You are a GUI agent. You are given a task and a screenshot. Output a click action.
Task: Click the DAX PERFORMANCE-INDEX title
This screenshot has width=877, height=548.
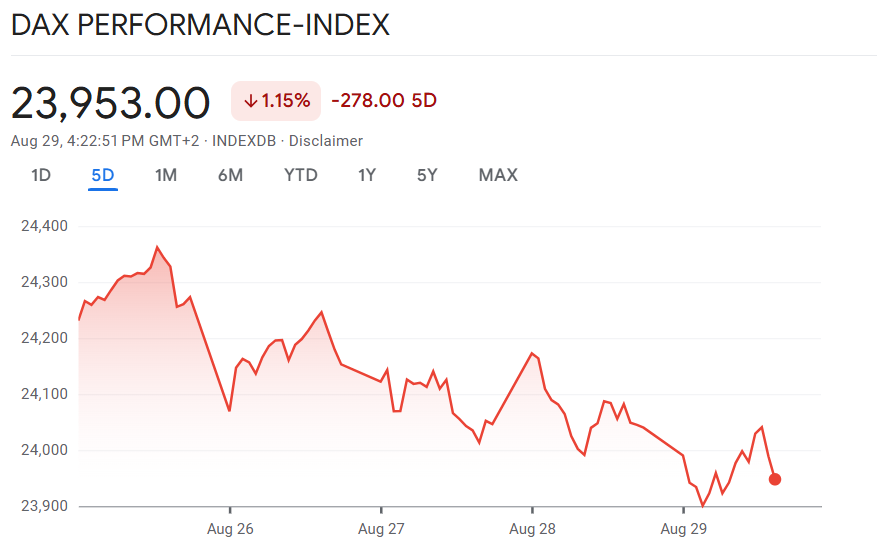click(x=200, y=25)
